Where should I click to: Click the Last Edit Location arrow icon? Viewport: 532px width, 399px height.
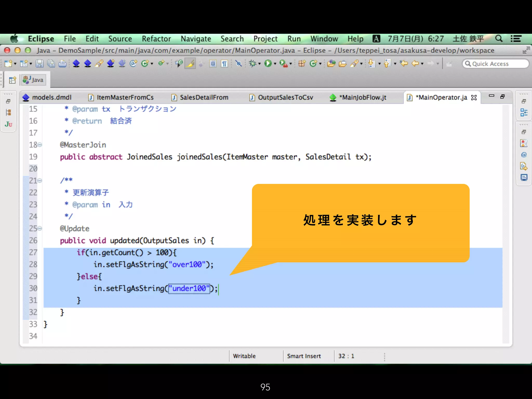click(x=404, y=64)
